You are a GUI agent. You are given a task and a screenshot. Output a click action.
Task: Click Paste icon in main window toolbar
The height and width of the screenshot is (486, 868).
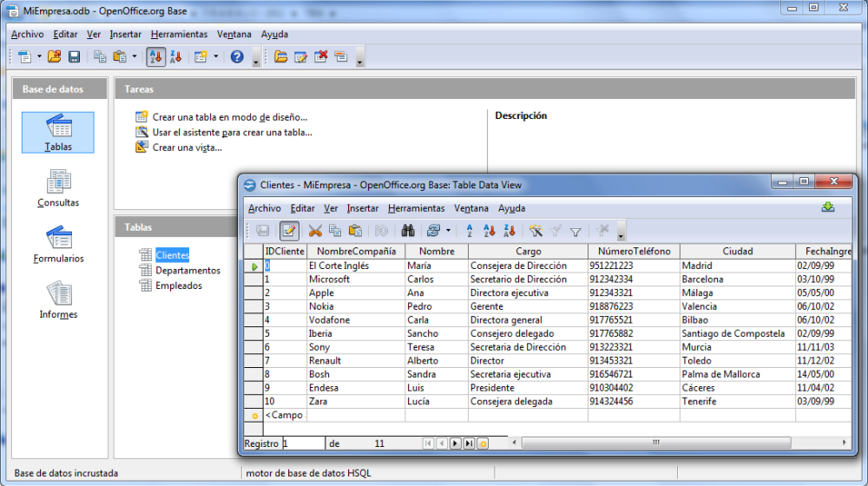coord(120,56)
